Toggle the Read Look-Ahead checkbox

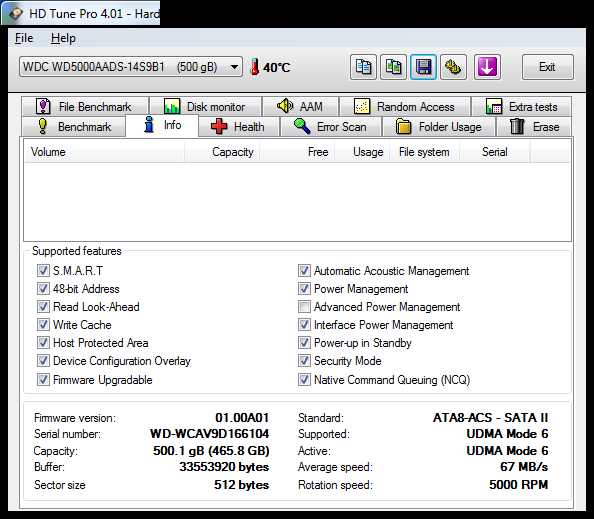point(43,306)
